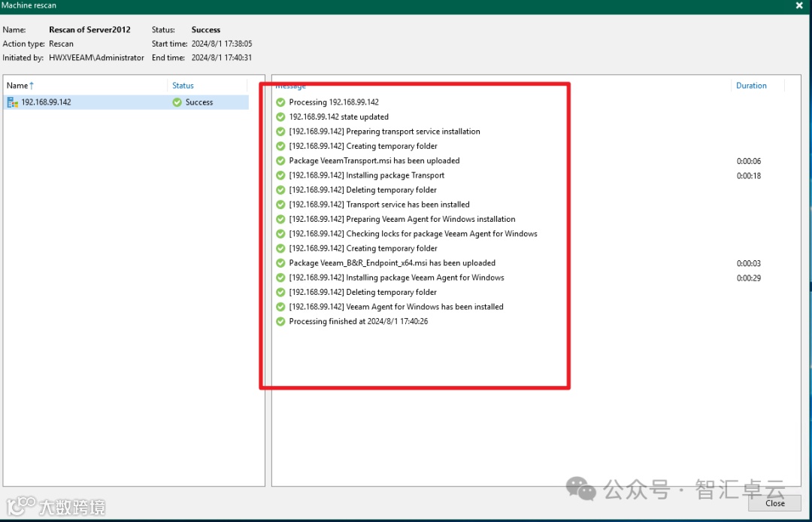The width and height of the screenshot is (812, 522).
Task: Select the 'Processing 192.168.99.142' message text
Action: tap(334, 102)
